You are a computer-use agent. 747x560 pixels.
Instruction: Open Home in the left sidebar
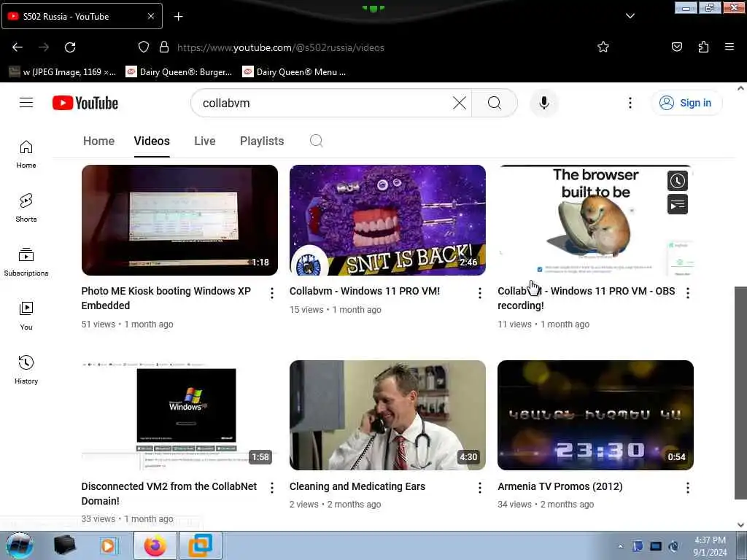click(x=26, y=155)
